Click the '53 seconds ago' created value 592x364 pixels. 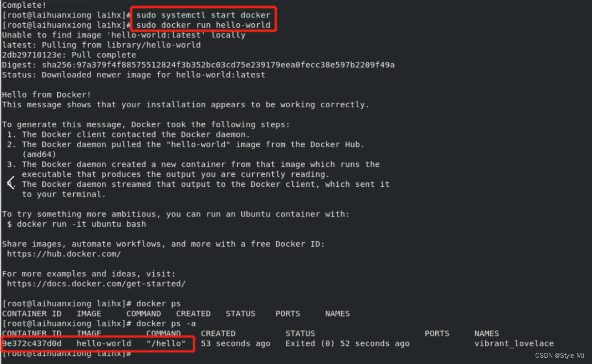[x=235, y=344]
